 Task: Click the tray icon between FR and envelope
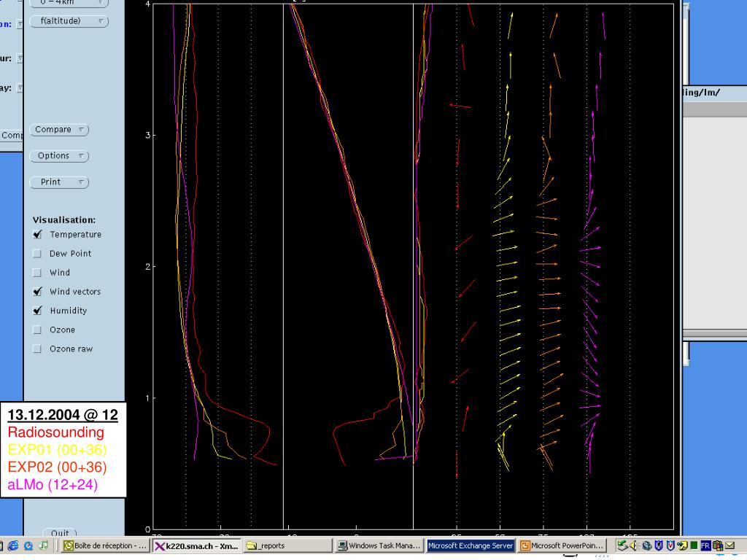pos(718,545)
